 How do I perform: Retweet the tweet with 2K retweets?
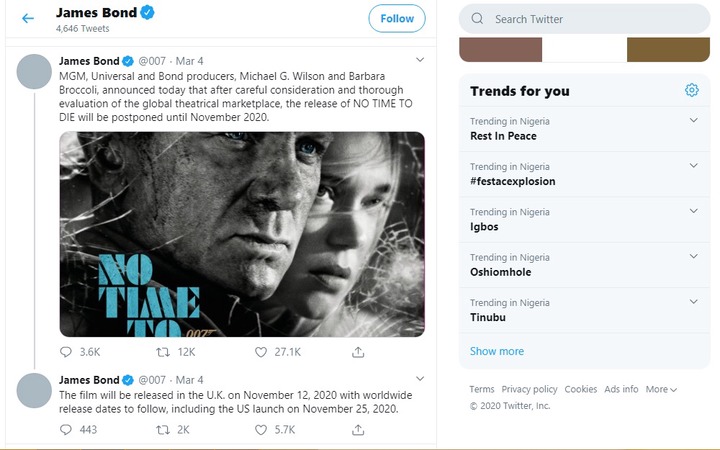[x=163, y=429]
